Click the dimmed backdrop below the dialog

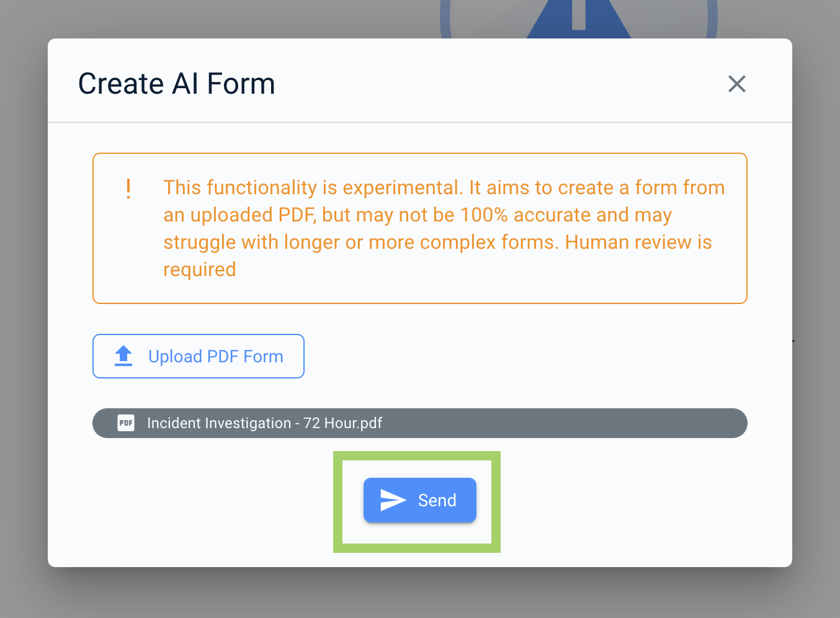(x=420, y=593)
